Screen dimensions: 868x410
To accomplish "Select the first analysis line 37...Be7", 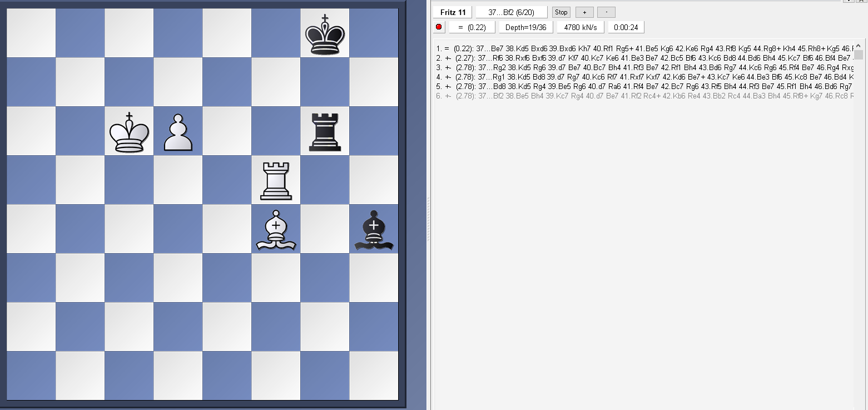I will point(639,48).
